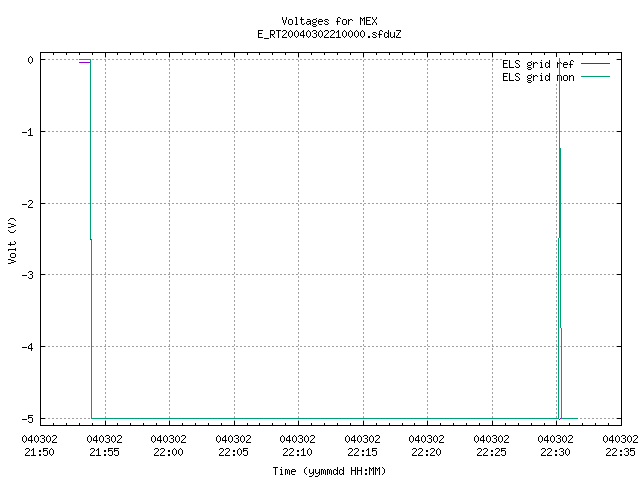Click the x-axis label 040302 22:20

(x=427, y=446)
